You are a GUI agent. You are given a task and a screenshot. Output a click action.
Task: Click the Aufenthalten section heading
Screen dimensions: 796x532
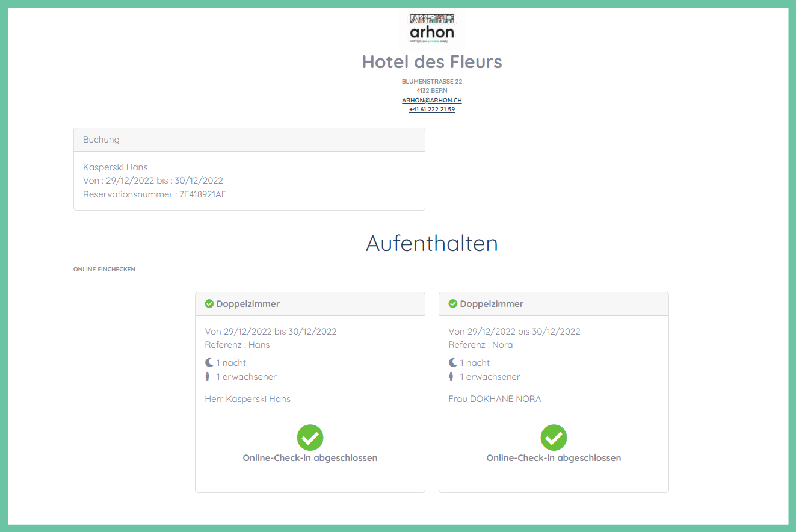(x=432, y=243)
